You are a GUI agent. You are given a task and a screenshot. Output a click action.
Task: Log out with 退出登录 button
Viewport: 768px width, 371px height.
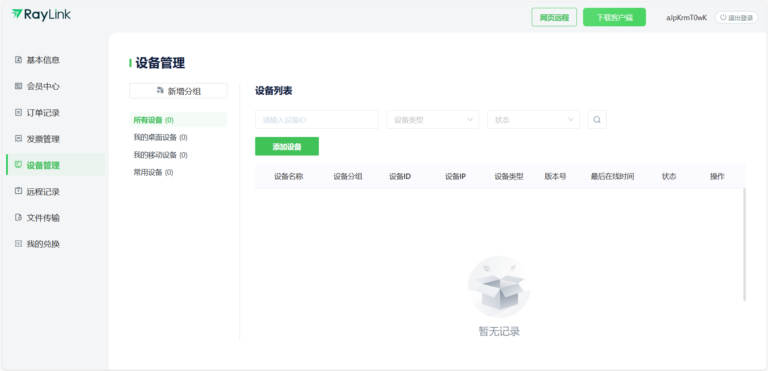tap(737, 18)
